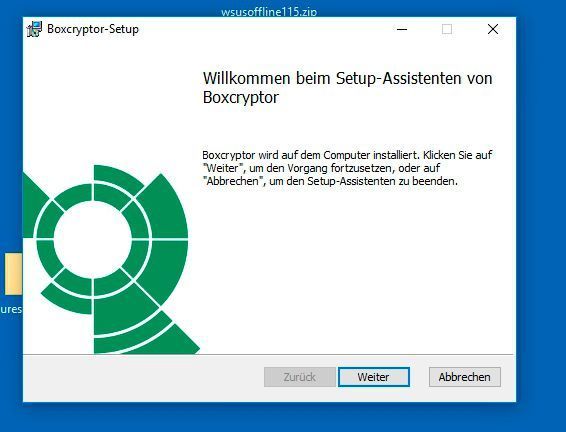Click the disabled maximize box in title bar
The image size is (566, 432).
click(x=447, y=29)
